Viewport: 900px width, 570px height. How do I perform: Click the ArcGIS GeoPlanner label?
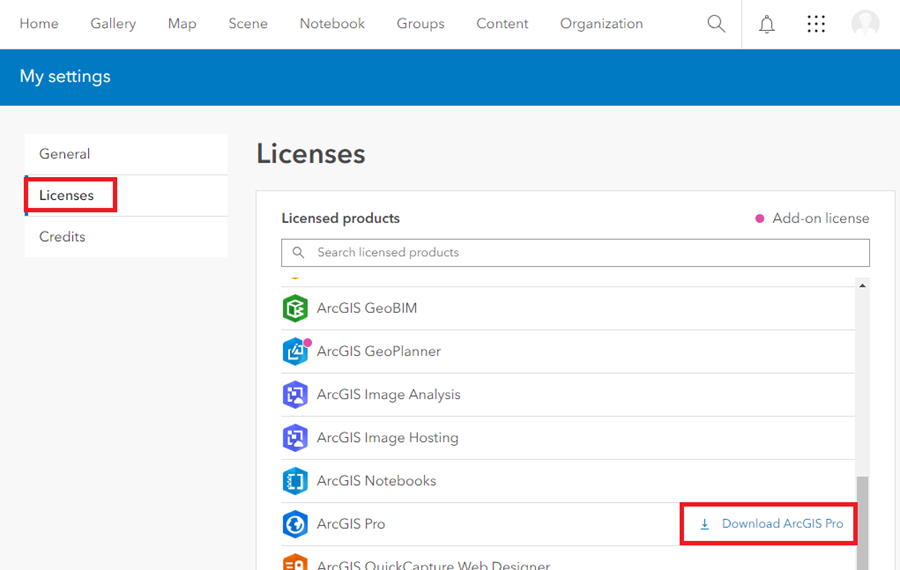pyautogui.click(x=379, y=351)
